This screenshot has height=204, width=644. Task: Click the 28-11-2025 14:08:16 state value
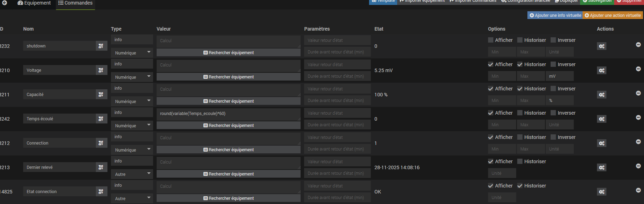[x=397, y=167]
